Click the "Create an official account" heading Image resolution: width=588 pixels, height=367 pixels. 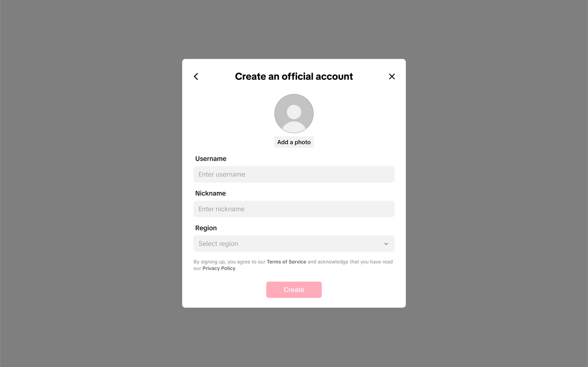point(294,76)
